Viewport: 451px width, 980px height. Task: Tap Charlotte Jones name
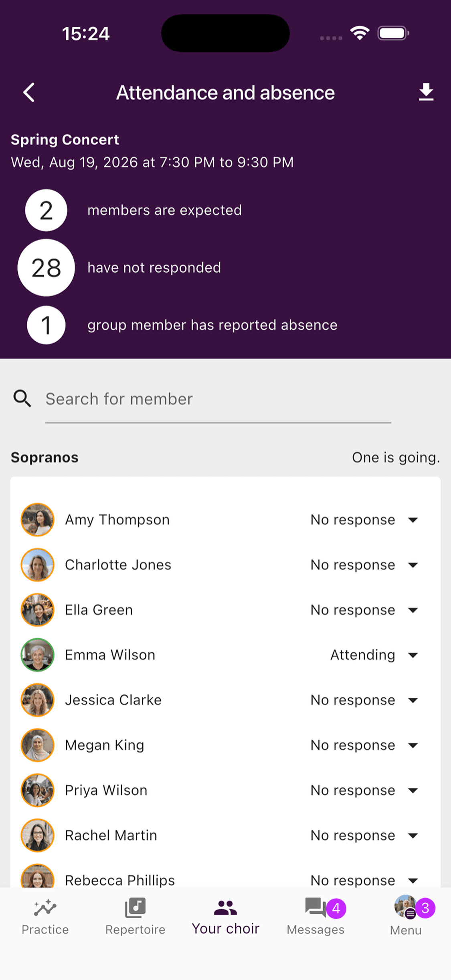pos(118,565)
